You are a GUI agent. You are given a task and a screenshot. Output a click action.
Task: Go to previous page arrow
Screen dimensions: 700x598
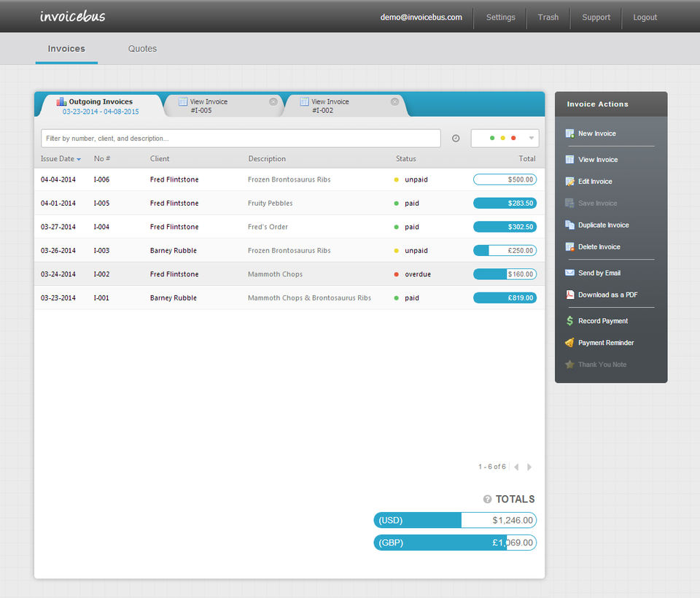click(516, 467)
